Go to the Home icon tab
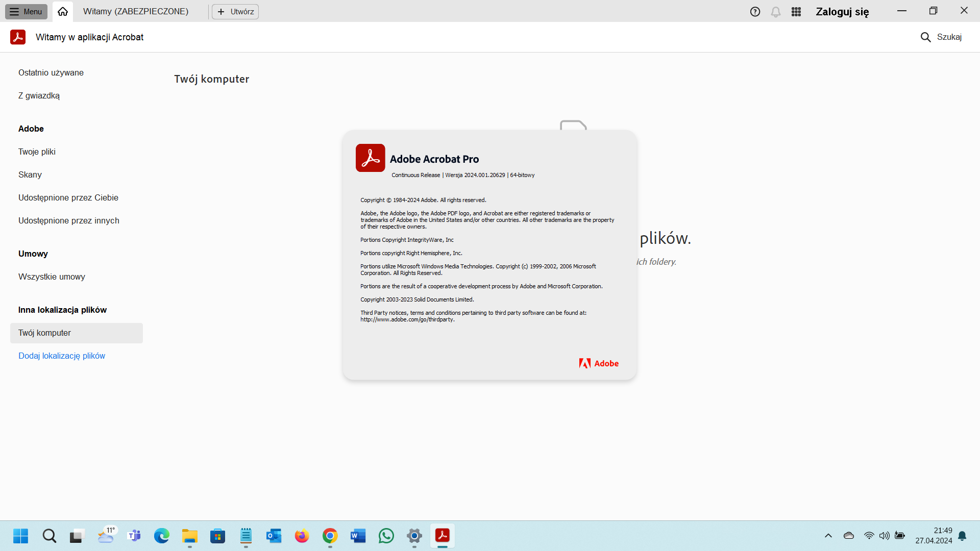The width and height of the screenshot is (980, 551). tap(63, 11)
